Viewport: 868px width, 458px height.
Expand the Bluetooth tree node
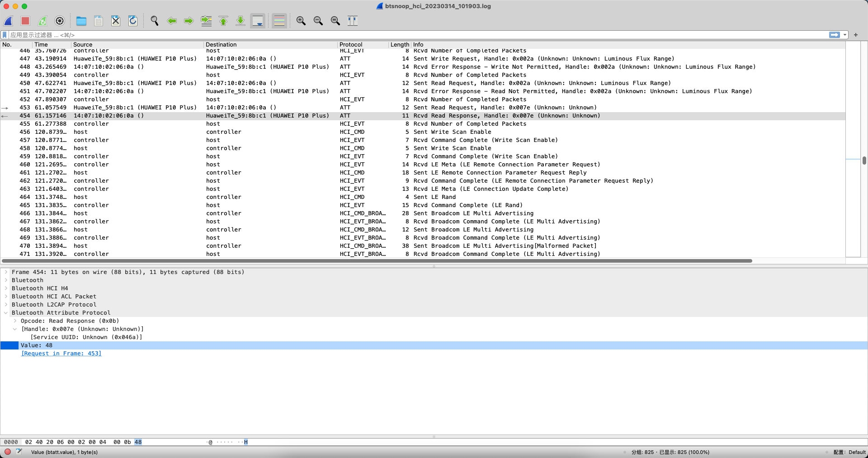[x=6, y=280]
